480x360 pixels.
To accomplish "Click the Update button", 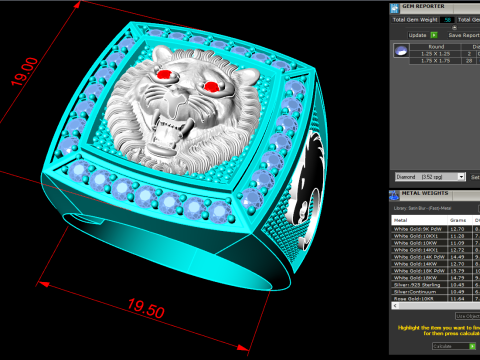I will pyautogui.click(x=422, y=35).
